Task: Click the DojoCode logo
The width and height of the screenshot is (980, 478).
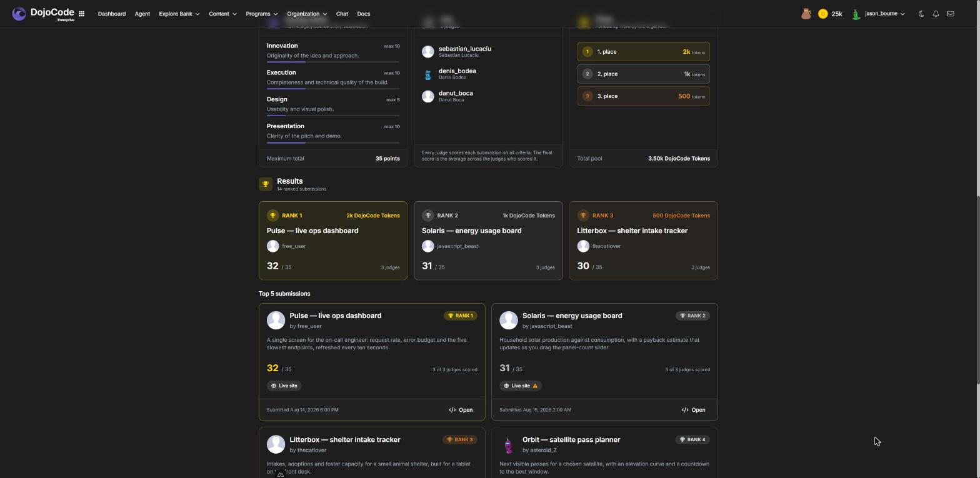Action: click(43, 14)
